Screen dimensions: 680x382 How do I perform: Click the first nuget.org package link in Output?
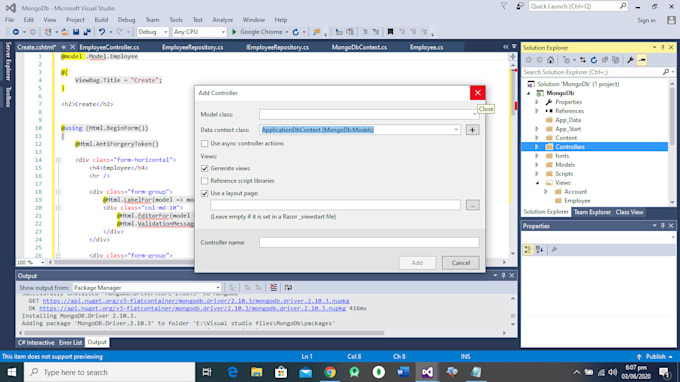pos(196,300)
